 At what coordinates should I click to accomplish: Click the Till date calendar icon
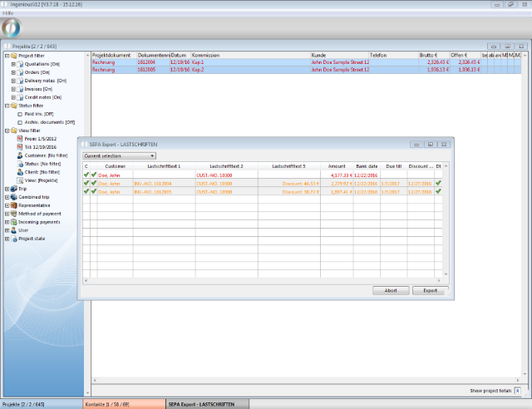20,147
